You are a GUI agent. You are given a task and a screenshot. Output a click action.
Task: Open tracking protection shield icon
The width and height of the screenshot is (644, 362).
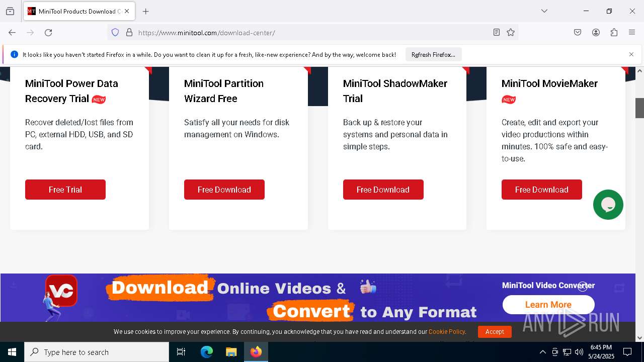coord(115,33)
